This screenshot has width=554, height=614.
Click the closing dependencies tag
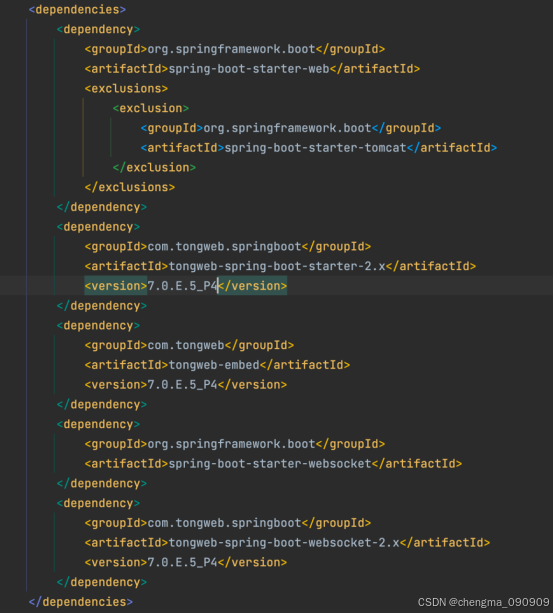point(81,602)
